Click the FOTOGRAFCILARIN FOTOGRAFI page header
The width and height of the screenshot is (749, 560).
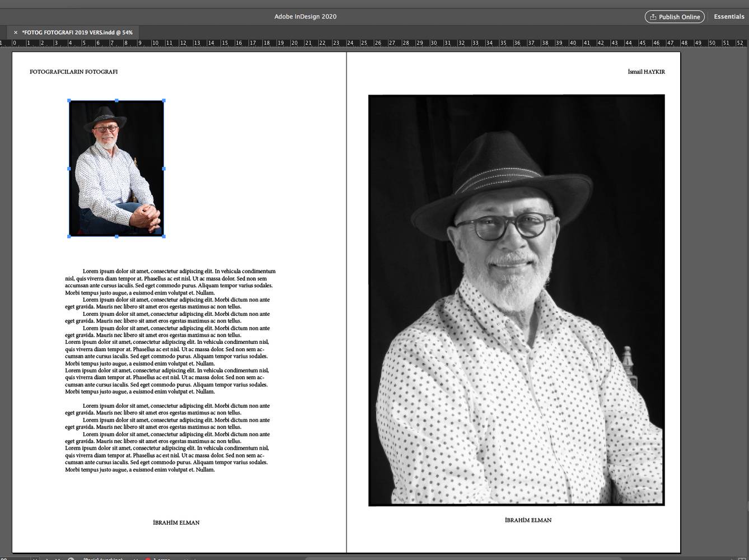pos(73,72)
